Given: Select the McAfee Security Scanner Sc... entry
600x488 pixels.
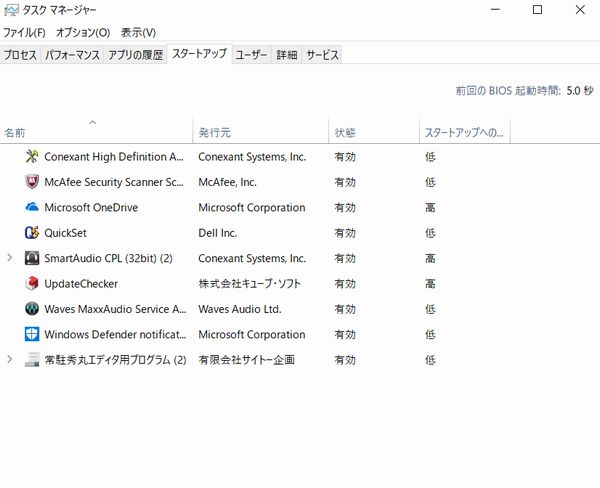Looking at the screenshot, I should pos(114,182).
